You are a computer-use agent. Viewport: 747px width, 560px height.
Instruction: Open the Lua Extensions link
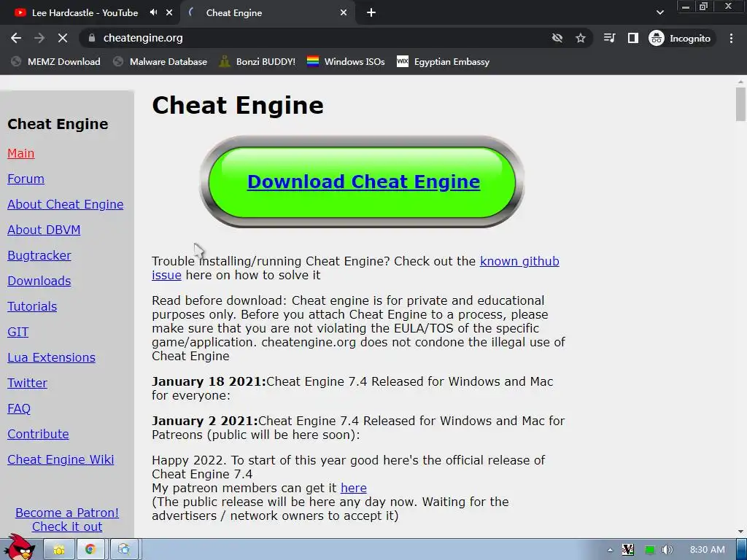[x=52, y=357]
